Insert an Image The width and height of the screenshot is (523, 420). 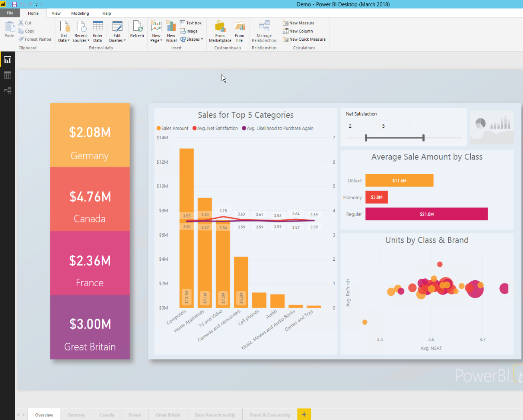coord(189,31)
